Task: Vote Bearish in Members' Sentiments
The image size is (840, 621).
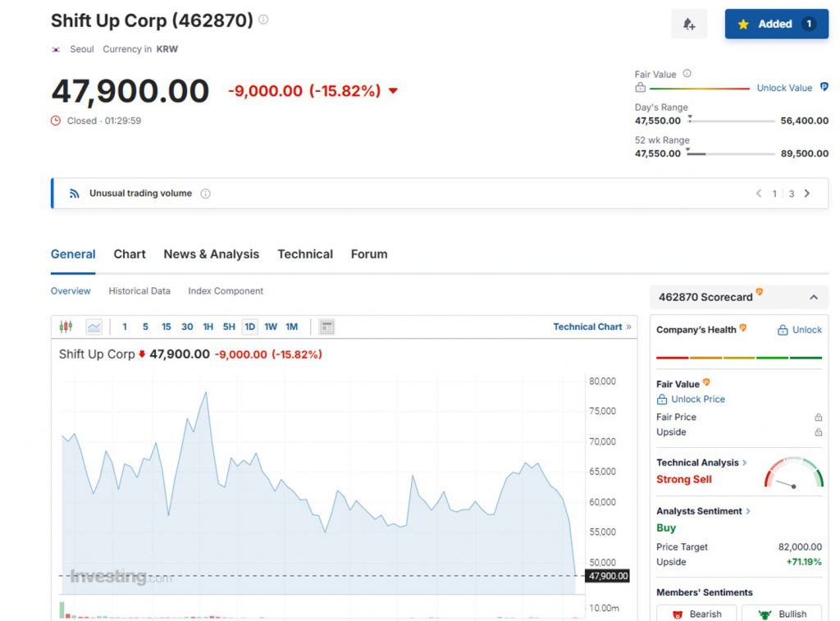Action: coord(696,614)
